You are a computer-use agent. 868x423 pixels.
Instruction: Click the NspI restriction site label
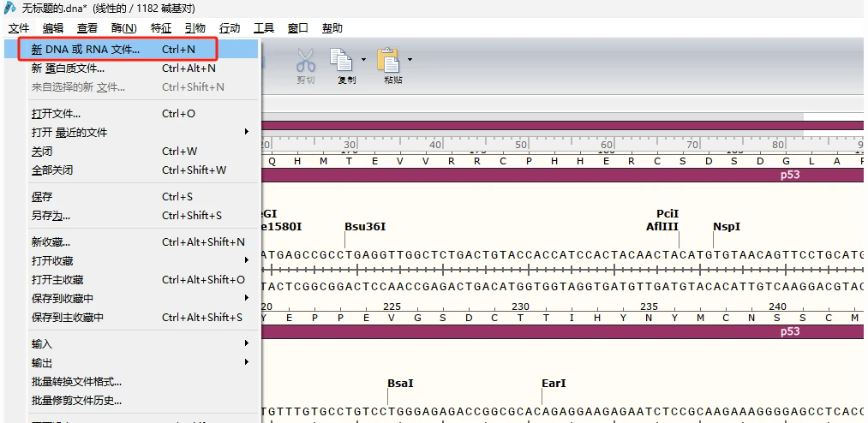[727, 227]
